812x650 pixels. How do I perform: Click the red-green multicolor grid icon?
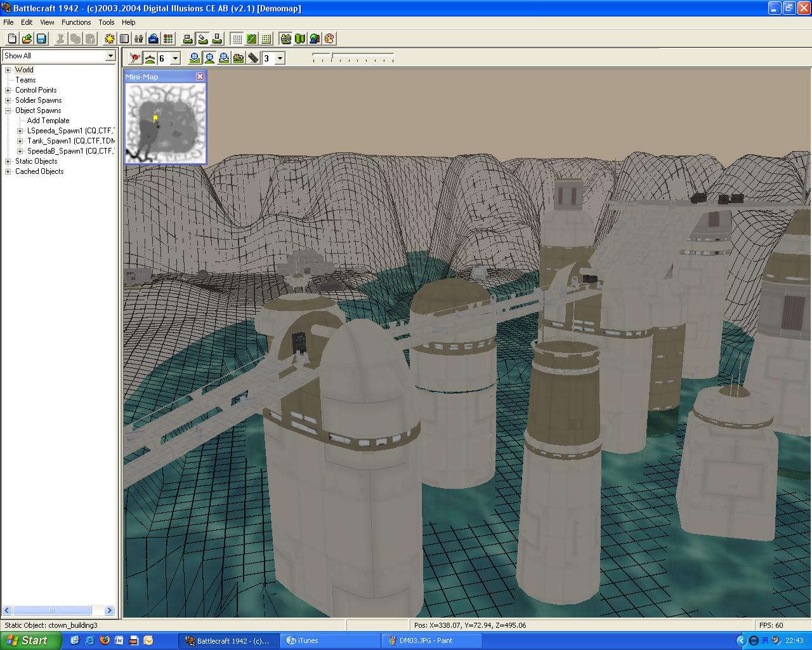click(x=168, y=39)
